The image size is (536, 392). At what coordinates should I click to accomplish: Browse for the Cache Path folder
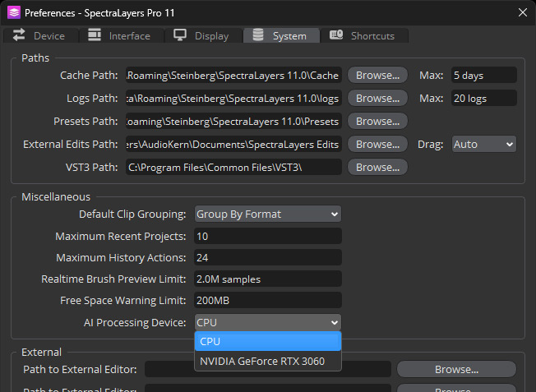pyautogui.click(x=377, y=76)
